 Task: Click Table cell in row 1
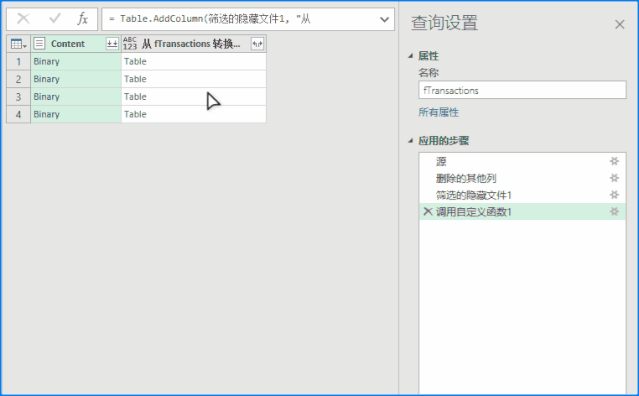point(194,62)
